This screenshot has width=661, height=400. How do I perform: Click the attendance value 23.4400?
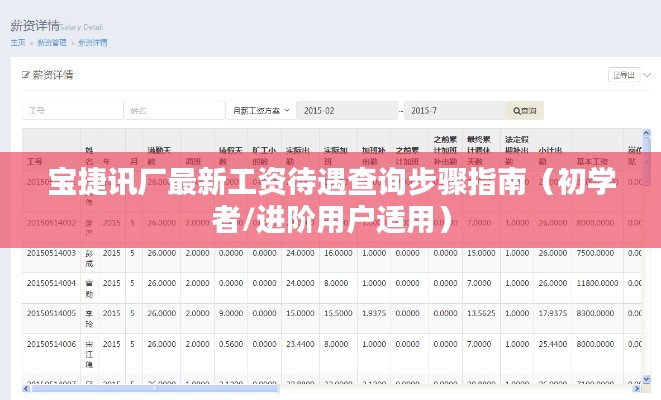pos(300,344)
